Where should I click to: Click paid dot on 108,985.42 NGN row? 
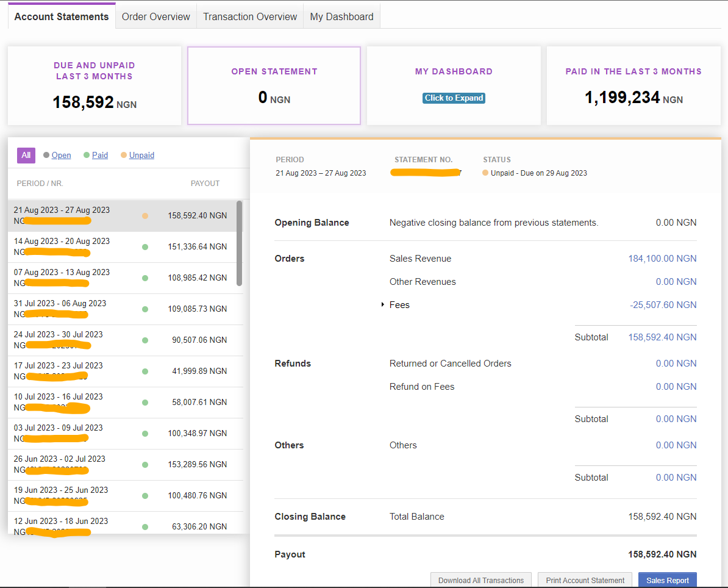tap(145, 278)
